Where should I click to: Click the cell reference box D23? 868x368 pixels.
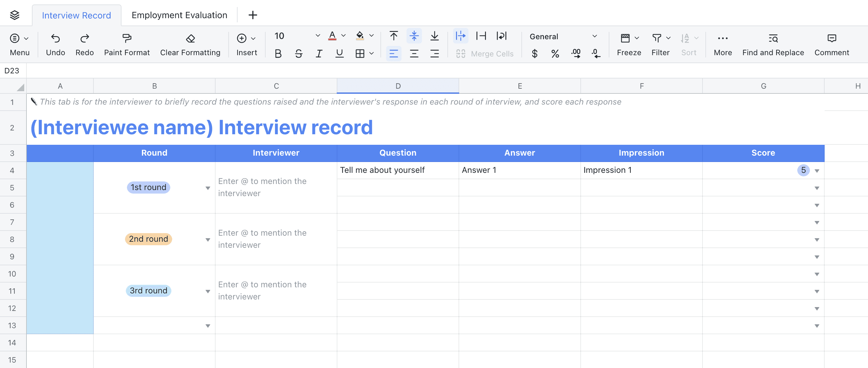point(12,71)
